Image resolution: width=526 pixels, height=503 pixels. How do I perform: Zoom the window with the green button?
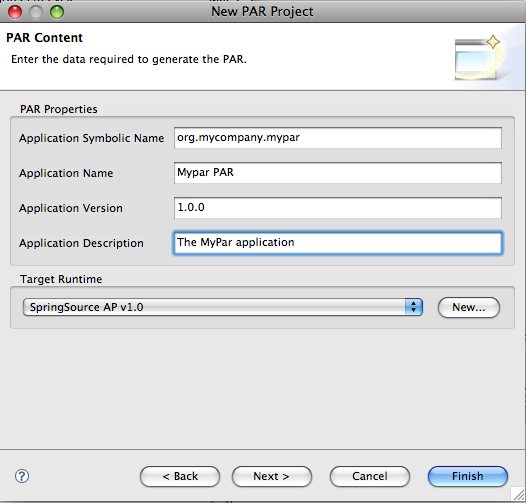click(57, 12)
